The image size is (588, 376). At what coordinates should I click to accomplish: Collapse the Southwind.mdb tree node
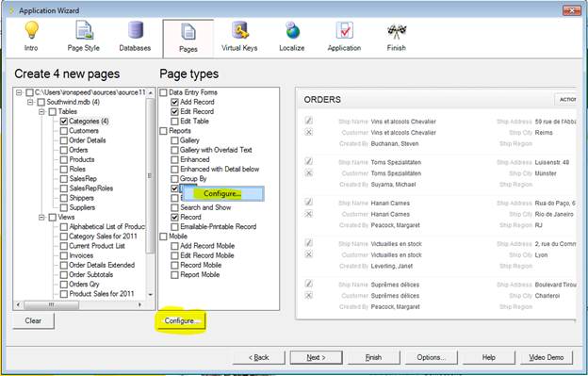pos(30,102)
